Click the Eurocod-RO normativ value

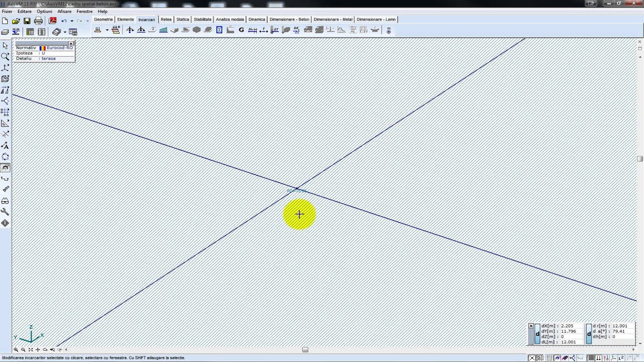(59, 48)
